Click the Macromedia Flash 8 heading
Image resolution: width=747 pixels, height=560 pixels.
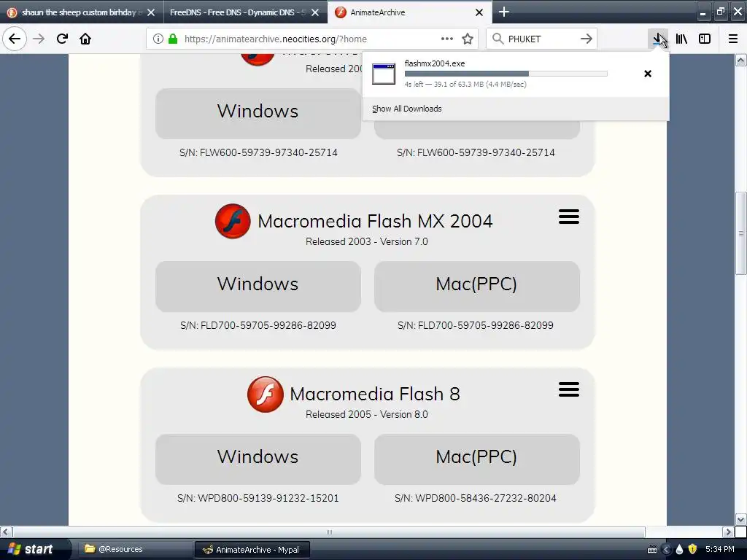375,394
